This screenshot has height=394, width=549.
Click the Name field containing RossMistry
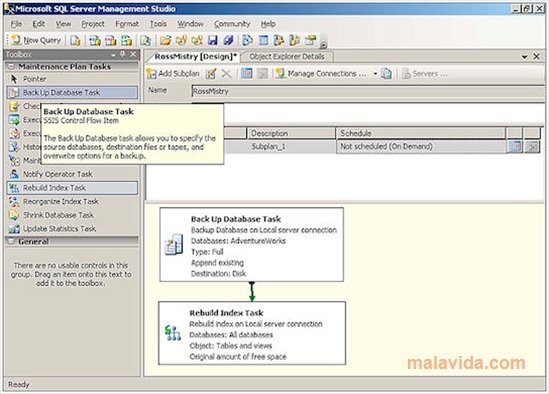coord(368,91)
